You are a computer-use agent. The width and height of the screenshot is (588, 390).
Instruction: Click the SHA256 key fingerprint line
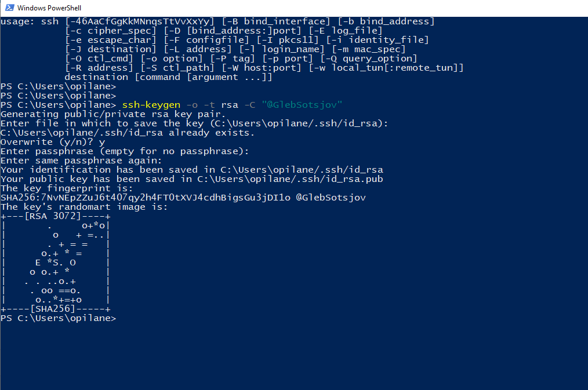click(183, 198)
